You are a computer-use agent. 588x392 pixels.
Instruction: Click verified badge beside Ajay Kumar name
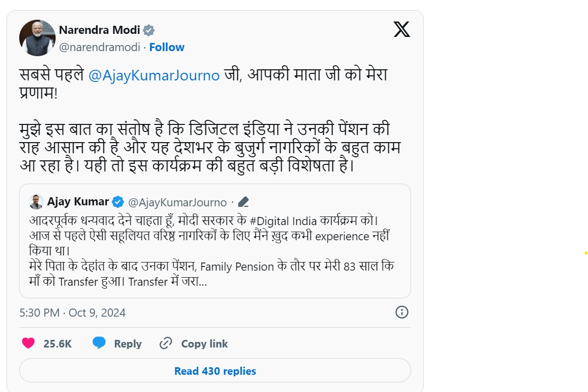118,202
